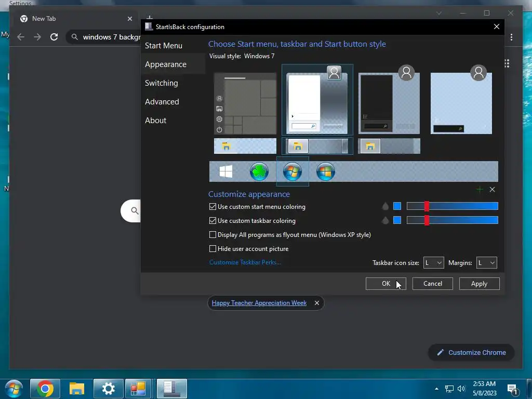The width and height of the screenshot is (532, 399).
Task: Open Customize Taskbar Perks link
Action: [245, 262]
